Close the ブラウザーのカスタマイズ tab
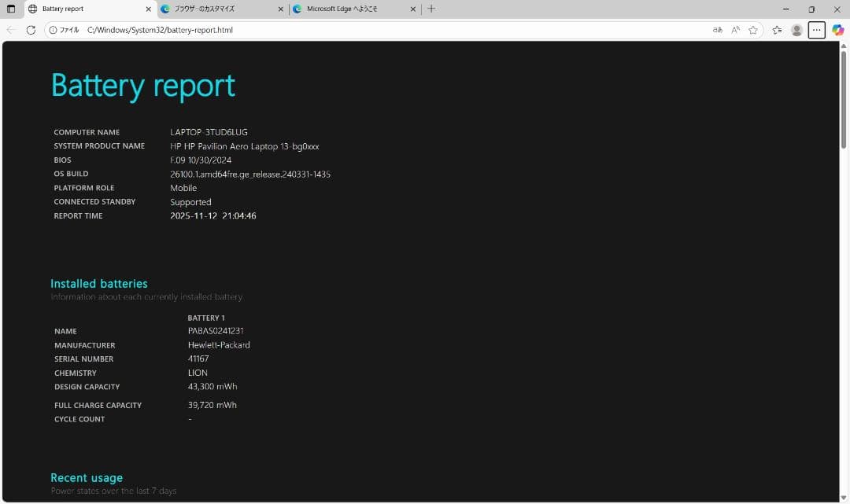Screen dimensions: 850x504 tap(281, 9)
